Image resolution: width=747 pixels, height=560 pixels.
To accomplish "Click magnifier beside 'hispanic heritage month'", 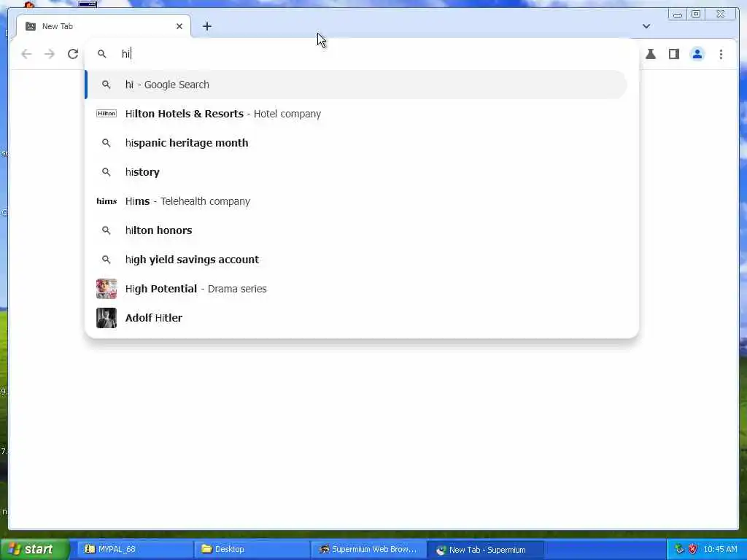I will (107, 143).
